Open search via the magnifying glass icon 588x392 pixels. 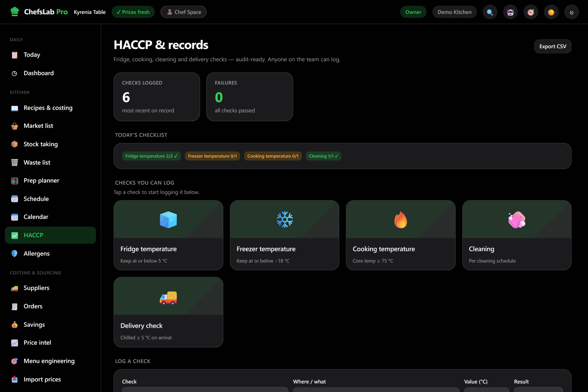[490, 12]
